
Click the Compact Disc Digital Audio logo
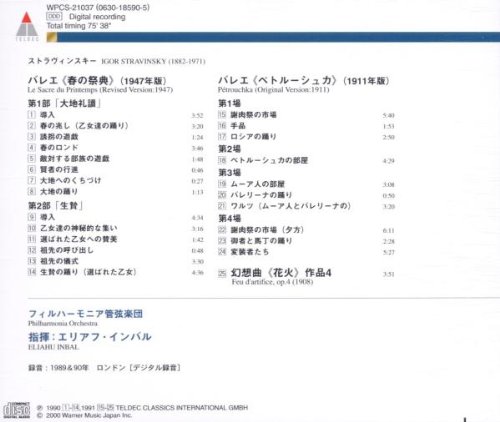tap(16, 410)
